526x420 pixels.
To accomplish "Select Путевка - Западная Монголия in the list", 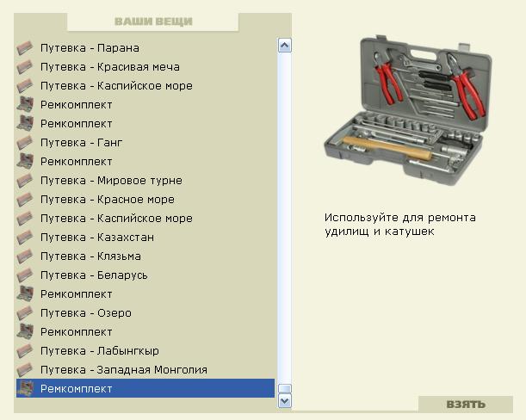I will [124, 370].
